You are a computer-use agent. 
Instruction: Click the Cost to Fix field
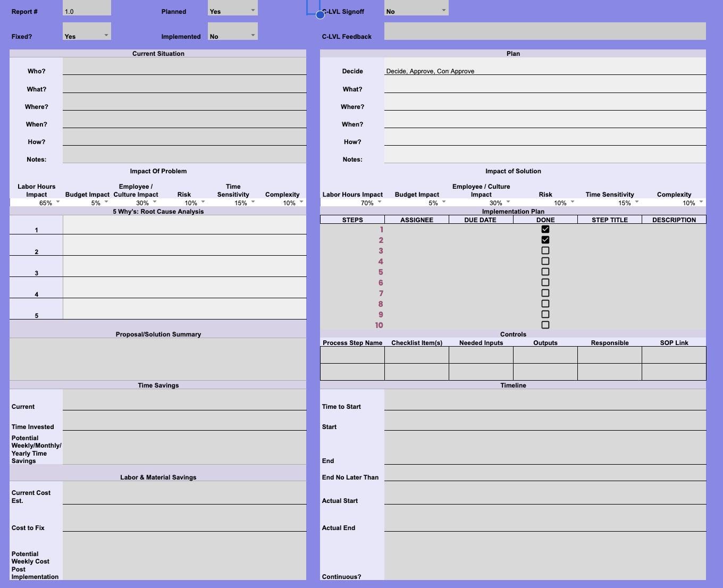tap(184, 518)
